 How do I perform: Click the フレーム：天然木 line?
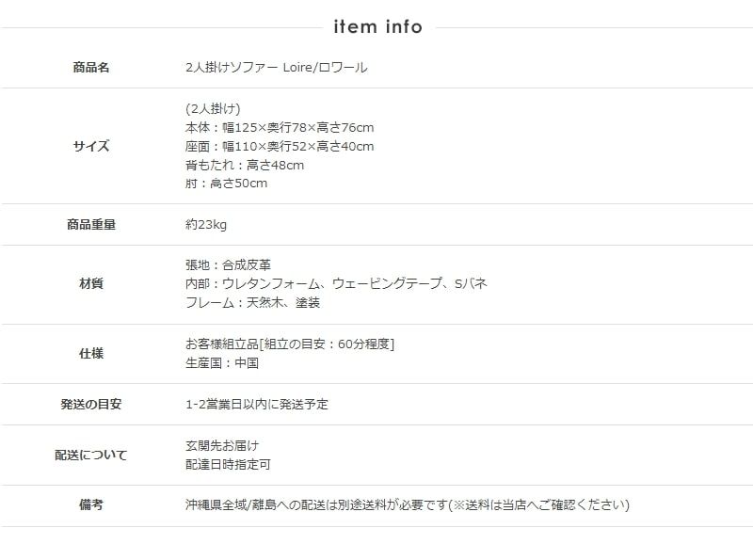[x=253, y=303]
